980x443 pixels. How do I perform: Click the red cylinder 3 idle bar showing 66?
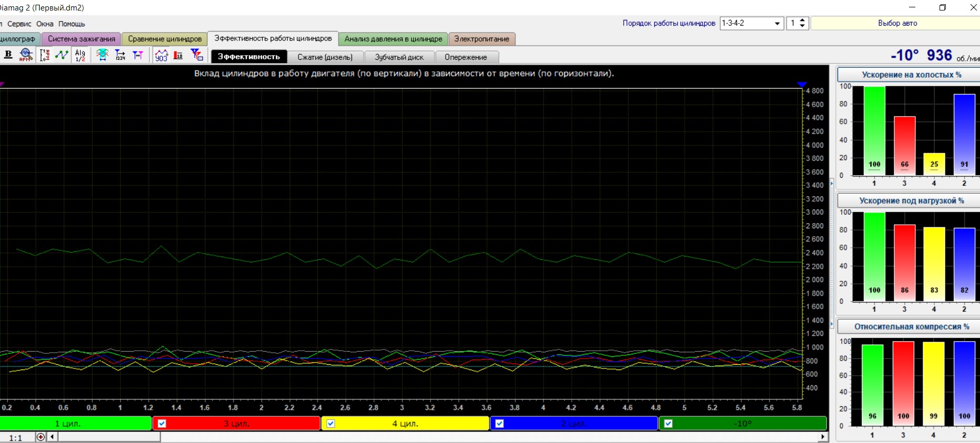904,146
